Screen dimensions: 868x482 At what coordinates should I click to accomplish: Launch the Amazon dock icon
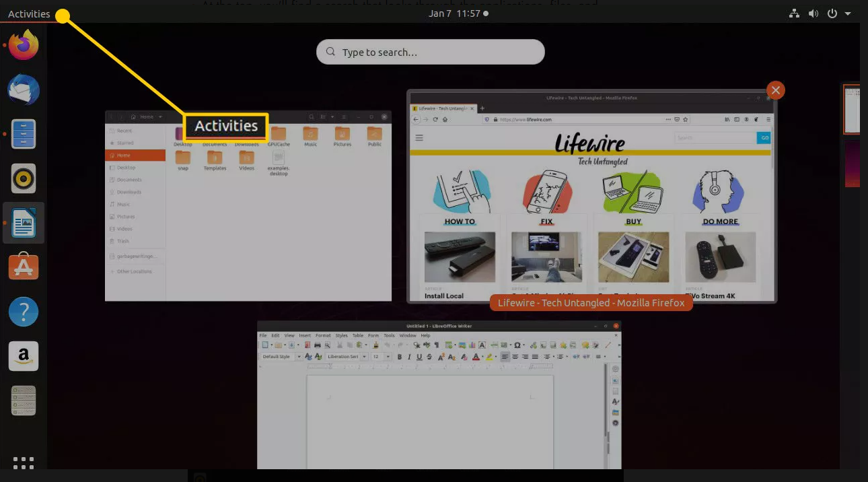(24, 356)
